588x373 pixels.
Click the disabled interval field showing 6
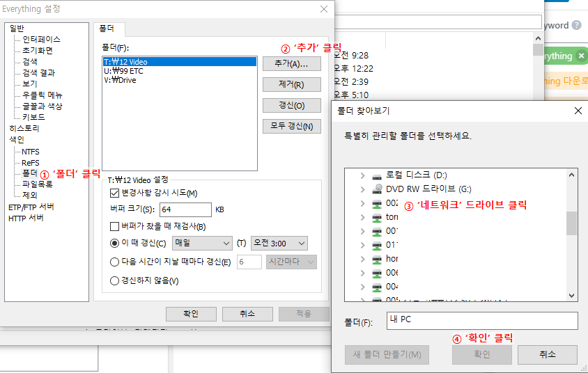point(249,262)
